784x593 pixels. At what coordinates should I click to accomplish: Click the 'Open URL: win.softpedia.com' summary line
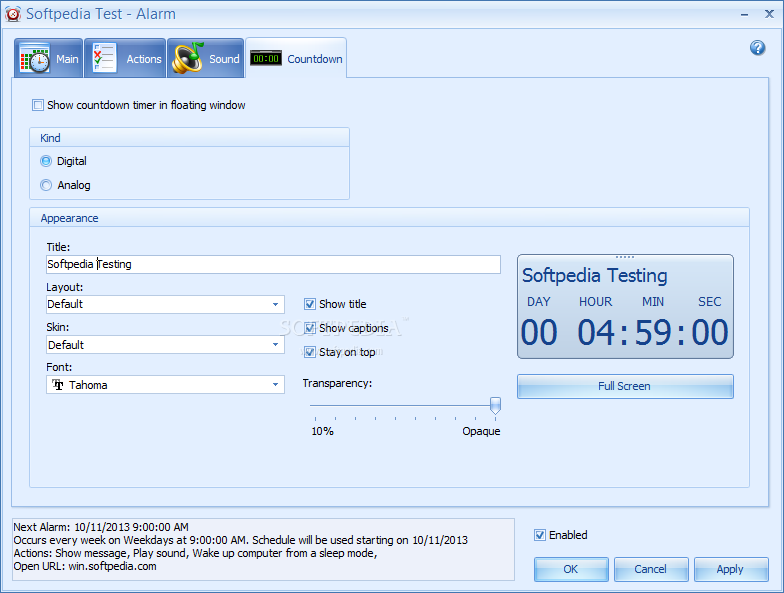pos(85,566)
